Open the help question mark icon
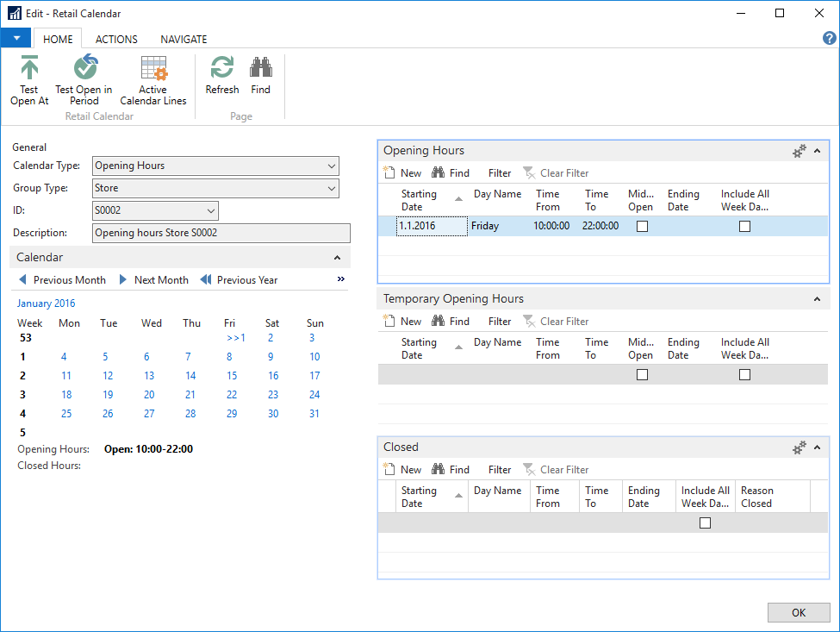Screen dimensions: 840x632 click(829, 38)
